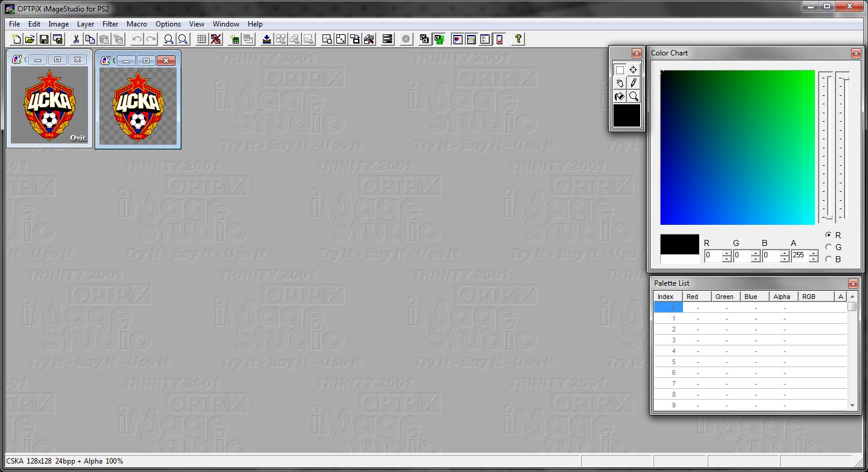
Task: Create a new image file
Action: click(x=17, y=39)
